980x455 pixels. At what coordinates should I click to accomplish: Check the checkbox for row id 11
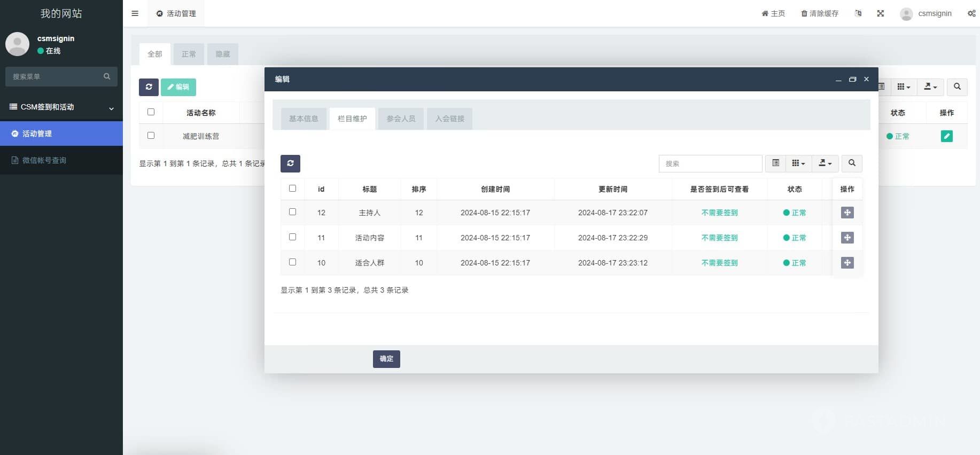pyautogui.click(x=292, y=237)
